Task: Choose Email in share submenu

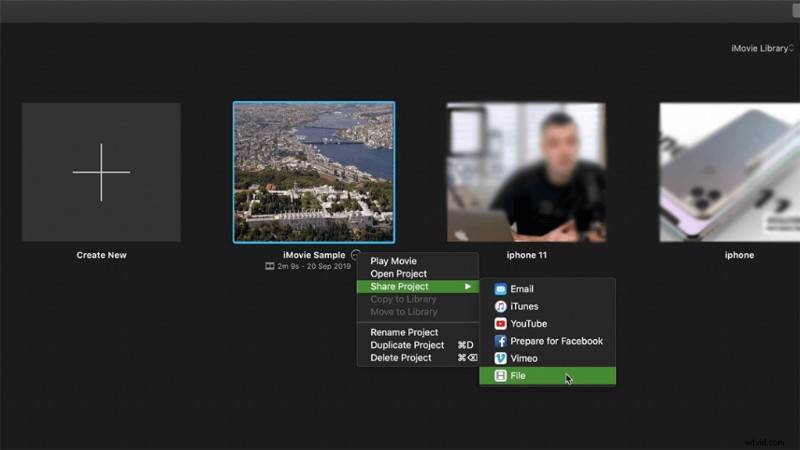Action: point(547,289)
